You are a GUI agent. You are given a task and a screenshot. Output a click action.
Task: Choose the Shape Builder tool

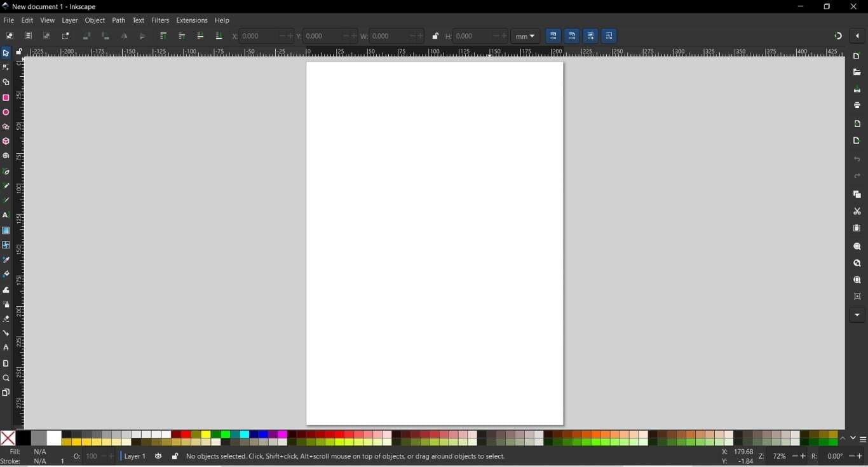pyautogui.click(x=6, y=82)
